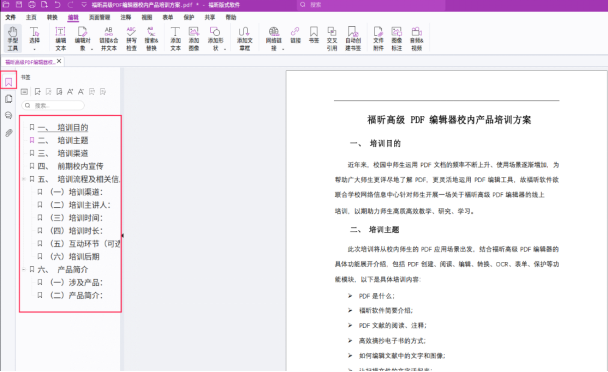Screen dimensions: 608x372
Task: Go to bookmark (一) 涉及产品
Action: point(76,282)
